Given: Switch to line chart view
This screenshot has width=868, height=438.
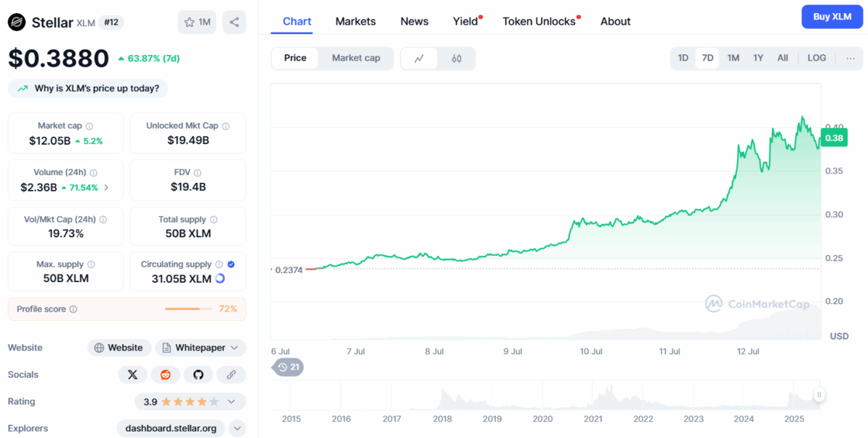Looking at the screenshot, I should click(420, 59).
